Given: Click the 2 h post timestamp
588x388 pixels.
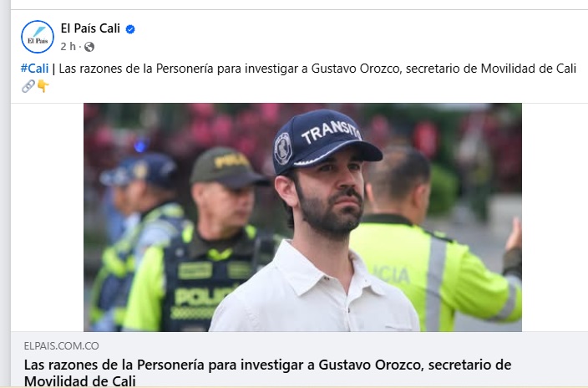Looking at the screenshot, I should 68,47.
